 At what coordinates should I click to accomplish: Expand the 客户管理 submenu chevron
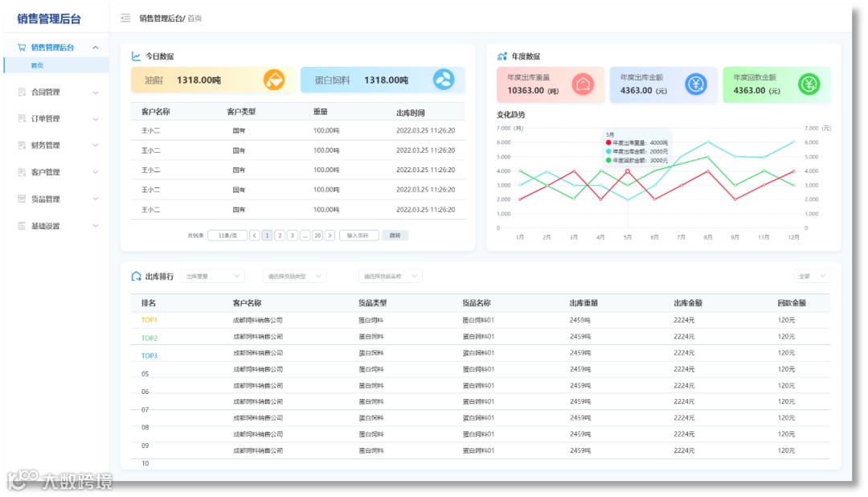click(96, 172)
